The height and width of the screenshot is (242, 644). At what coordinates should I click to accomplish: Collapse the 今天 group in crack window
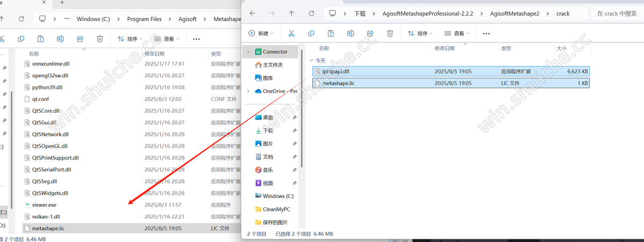pos(312,61)
